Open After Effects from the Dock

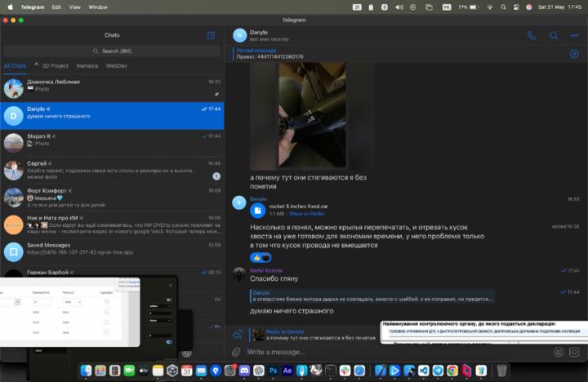287,371
